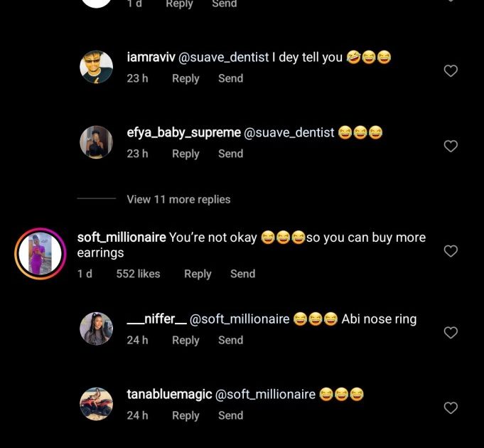Like efya_baby_supreme's comment with the heart
The height and width of the screenshot is (448, 484).
pyautogui.click(x=451, y=146)
